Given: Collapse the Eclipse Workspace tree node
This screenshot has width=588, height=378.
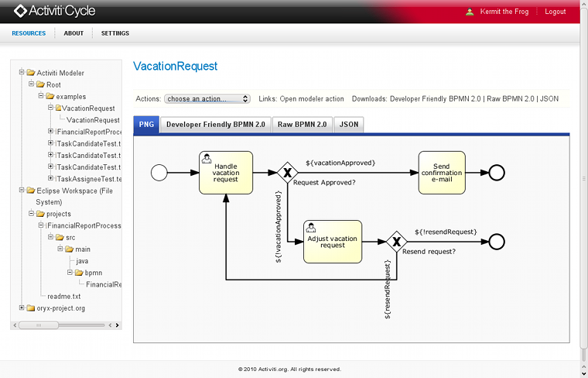Looking at the screenshot, I should click(x=22, y=190).
